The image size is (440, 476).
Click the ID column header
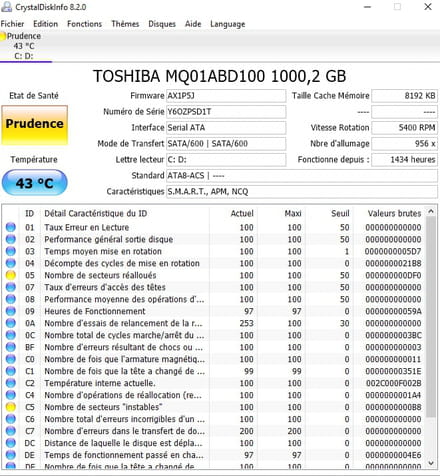(x=30, y=213)
